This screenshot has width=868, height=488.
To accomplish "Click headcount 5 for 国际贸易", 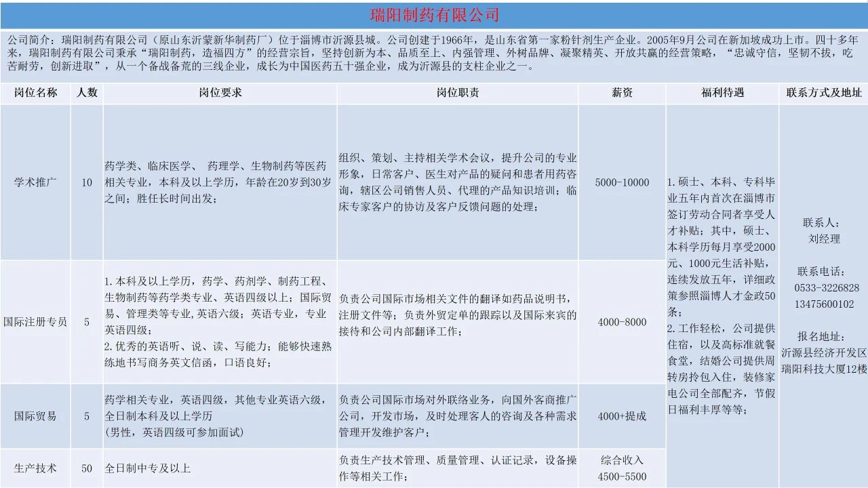I will coord(87,416).
